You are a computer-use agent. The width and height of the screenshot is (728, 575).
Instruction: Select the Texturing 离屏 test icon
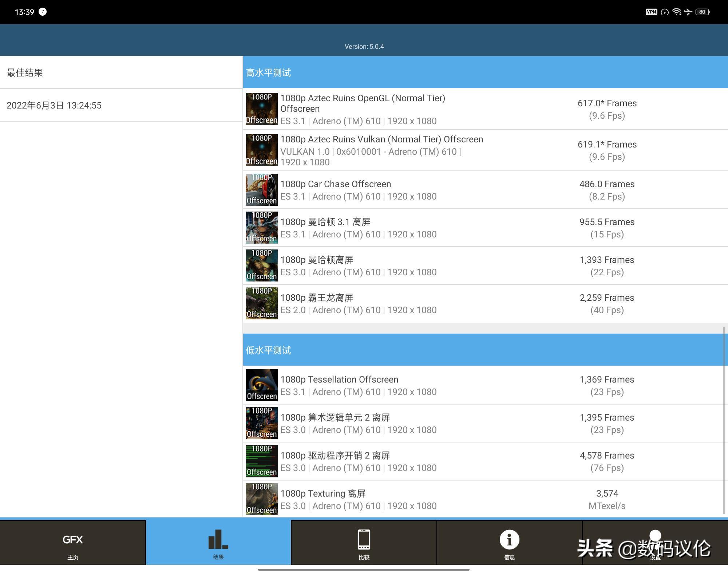point(261,499)
